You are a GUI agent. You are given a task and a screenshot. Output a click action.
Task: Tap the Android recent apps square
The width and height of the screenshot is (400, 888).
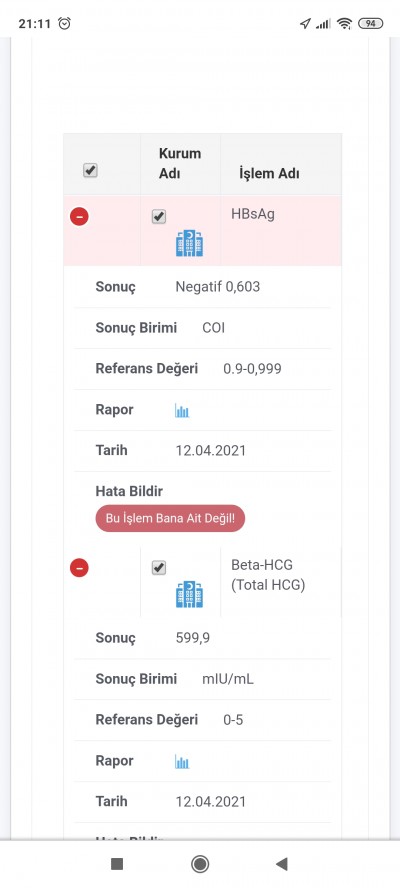click(117, 864)
